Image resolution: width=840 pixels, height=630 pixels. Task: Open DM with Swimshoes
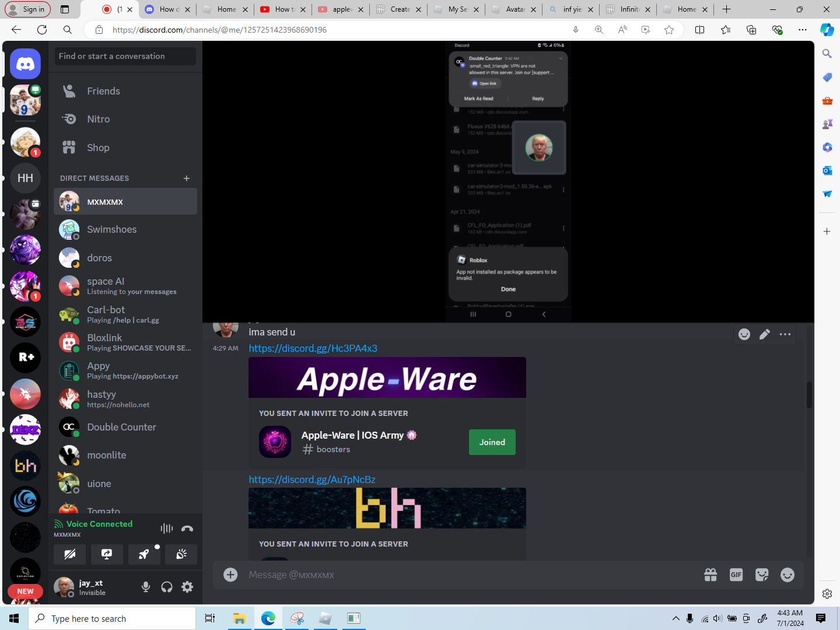[x=125, y=229]
